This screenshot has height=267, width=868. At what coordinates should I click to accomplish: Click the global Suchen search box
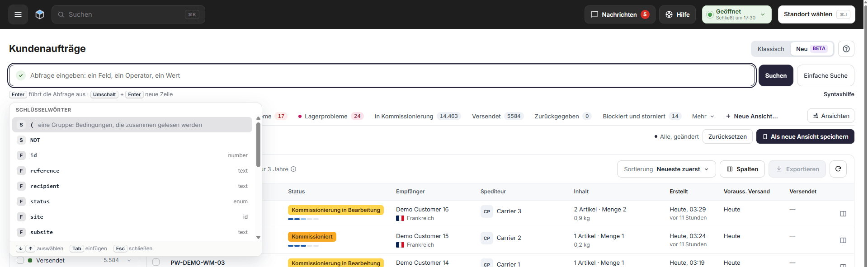128,14
